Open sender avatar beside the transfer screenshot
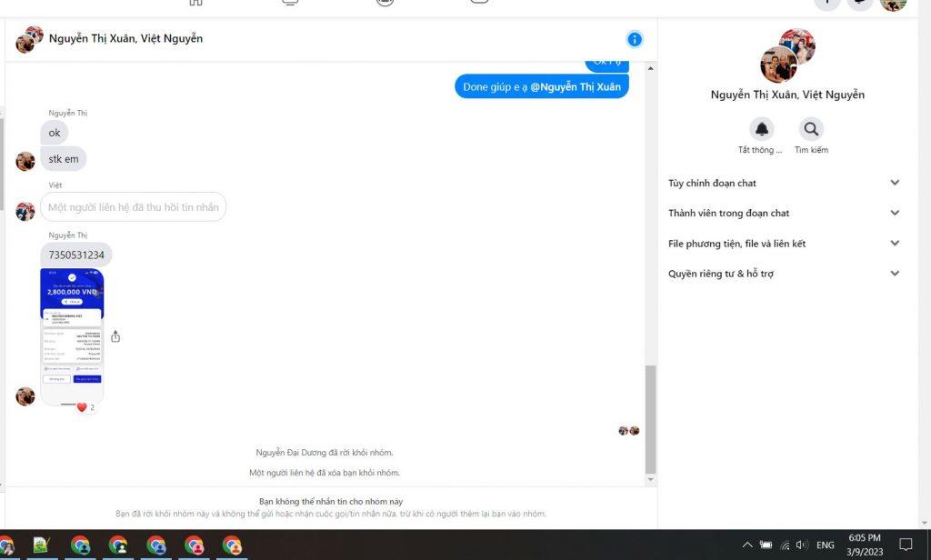This screenshot has height=560, width=931. (25, 396)
